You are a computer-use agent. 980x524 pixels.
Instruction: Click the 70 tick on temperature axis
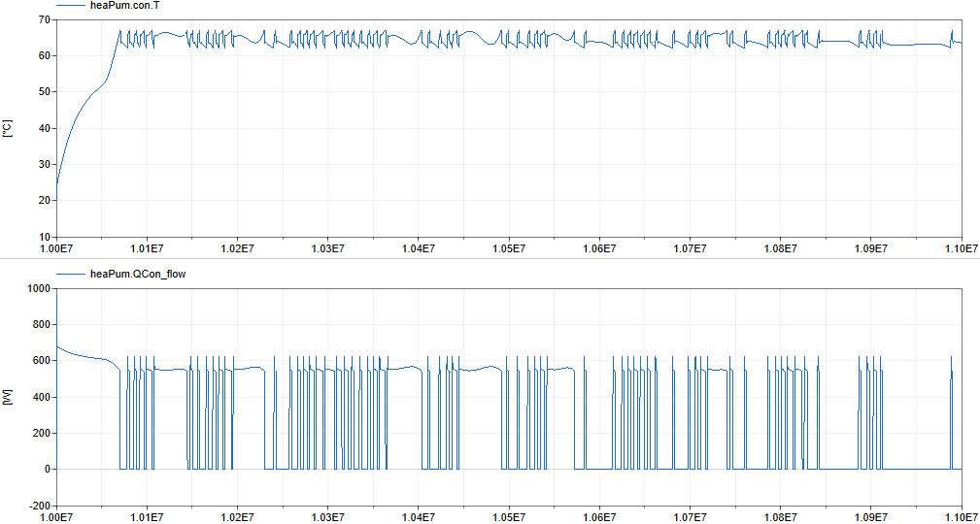coord(44,19)
